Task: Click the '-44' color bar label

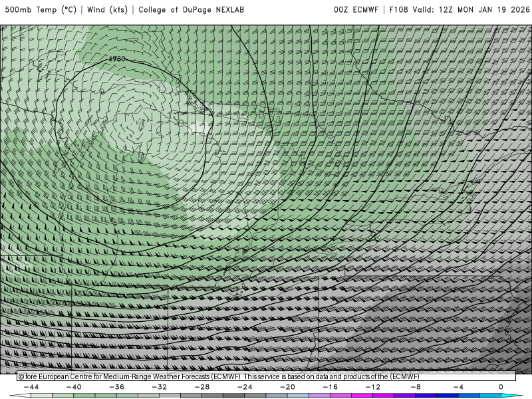Action: coord(31,387)
